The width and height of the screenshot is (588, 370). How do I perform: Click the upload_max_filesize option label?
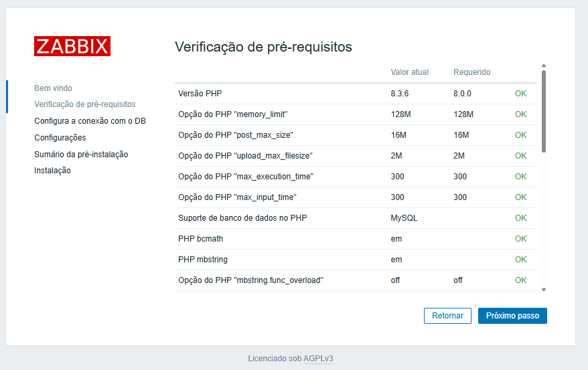coord(245,156)
